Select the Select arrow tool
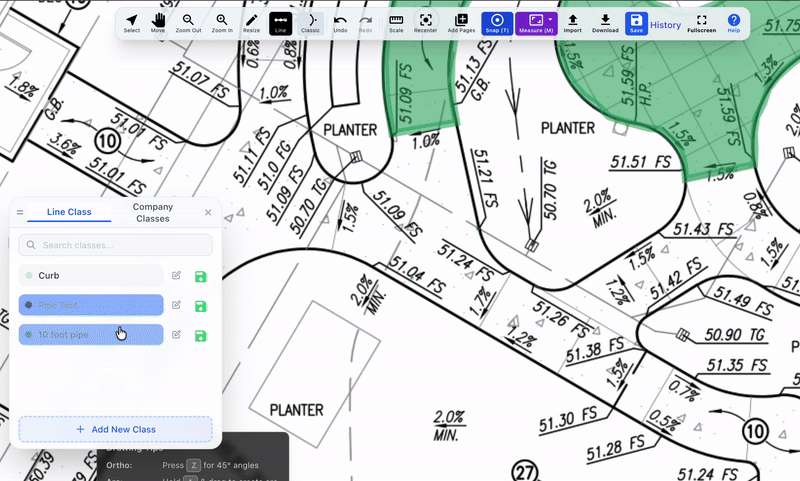This screenshot has width=800, height=481. click(x=132, y=23)
